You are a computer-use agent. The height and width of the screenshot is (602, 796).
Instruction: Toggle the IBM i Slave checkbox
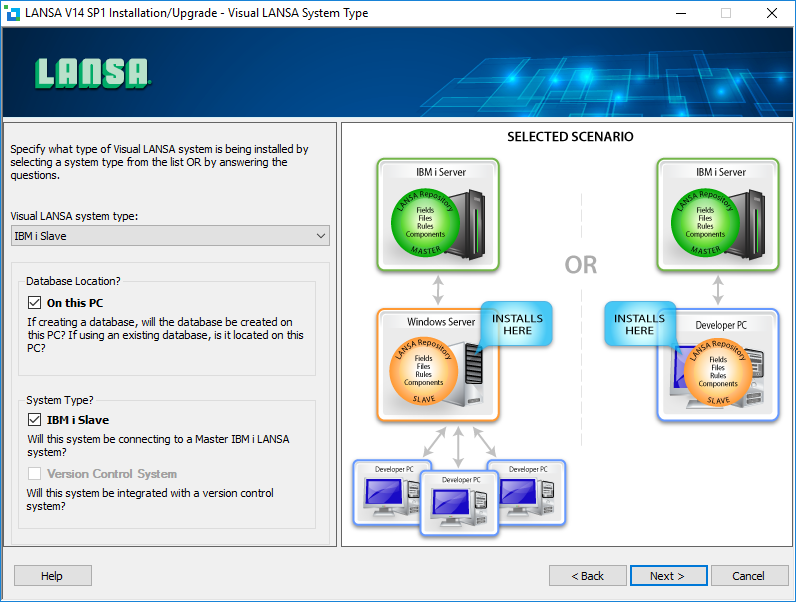[35, 420]
